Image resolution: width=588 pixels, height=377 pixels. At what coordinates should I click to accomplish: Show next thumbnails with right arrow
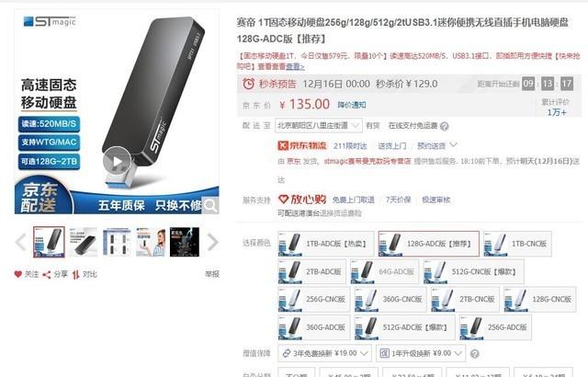coord(212,242)
